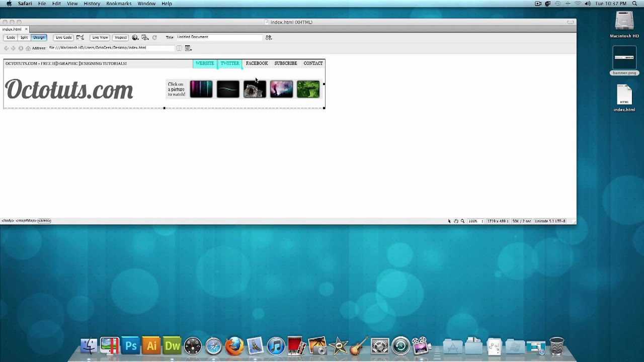
Task: Open the 100% zoom level dropdown
Action: coord(475,221)
